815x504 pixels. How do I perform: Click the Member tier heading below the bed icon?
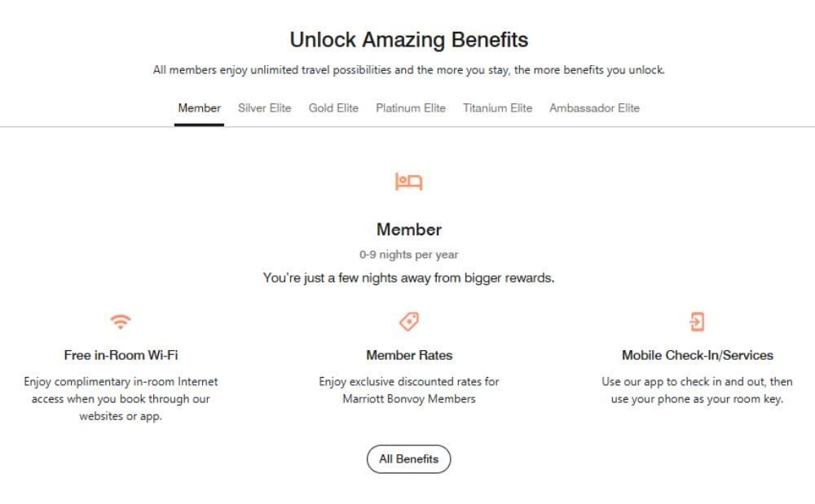click(x=408, y=229)
